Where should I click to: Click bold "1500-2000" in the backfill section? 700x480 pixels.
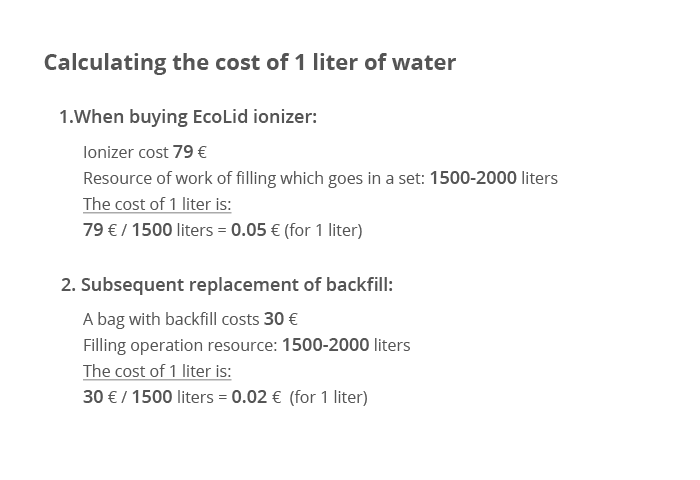pos(326,345)
